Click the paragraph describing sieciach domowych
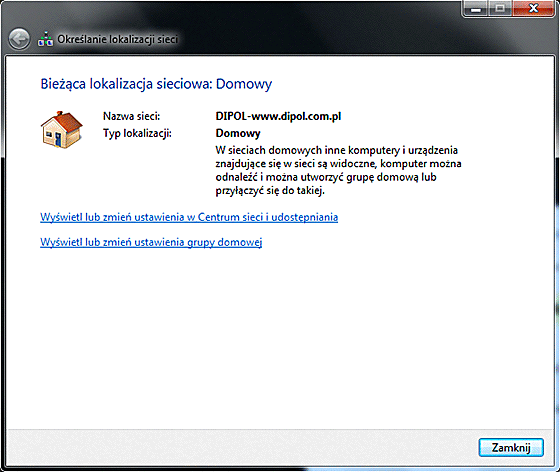The image size is (560, 472). 338,170
